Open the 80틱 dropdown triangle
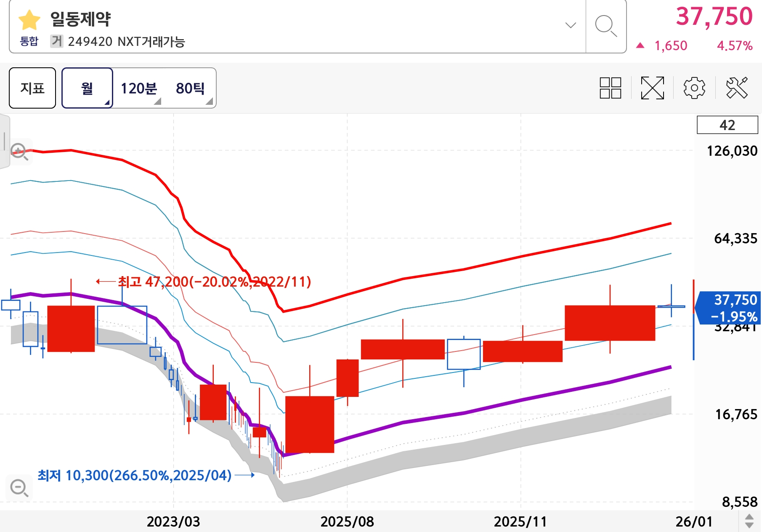This screenshot has height=532, width=762. point(209,101)
